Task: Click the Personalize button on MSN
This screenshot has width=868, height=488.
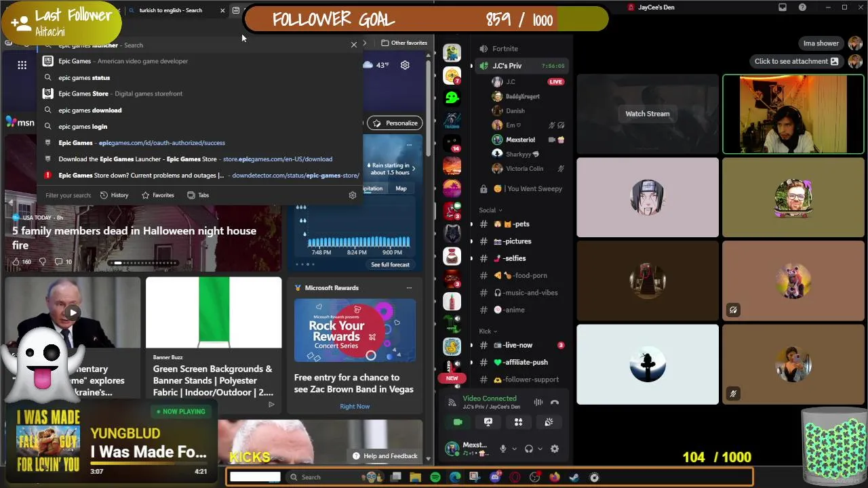Action: (395, 123)
